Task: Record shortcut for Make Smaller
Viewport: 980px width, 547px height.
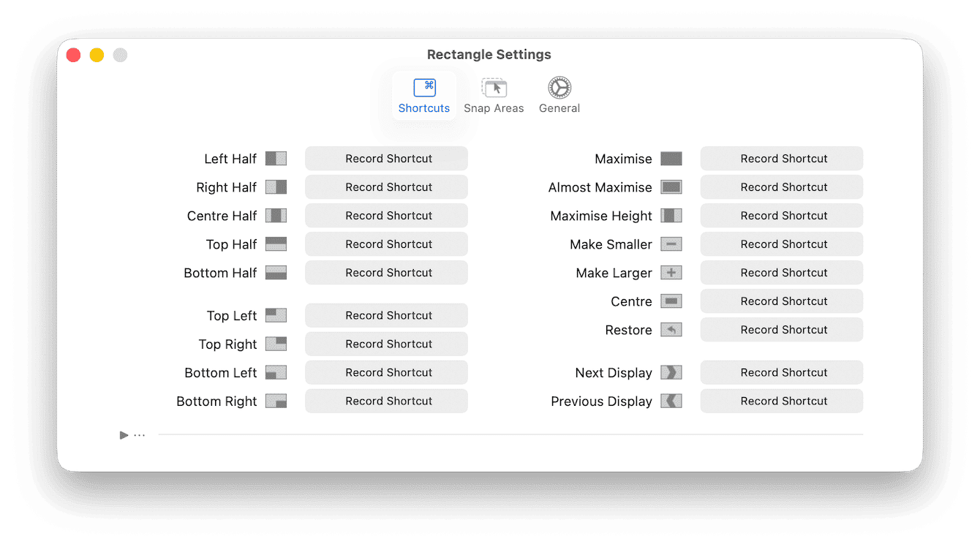Action: [x=781, y=244]
